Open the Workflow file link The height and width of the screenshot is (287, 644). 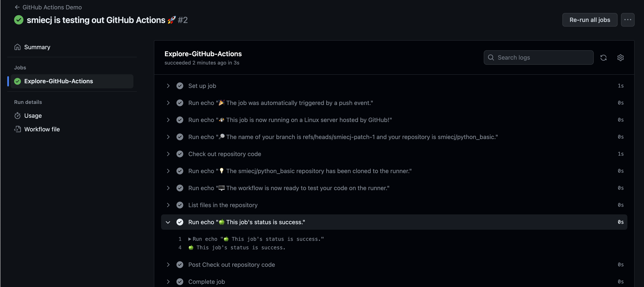[x=42, y=129]
